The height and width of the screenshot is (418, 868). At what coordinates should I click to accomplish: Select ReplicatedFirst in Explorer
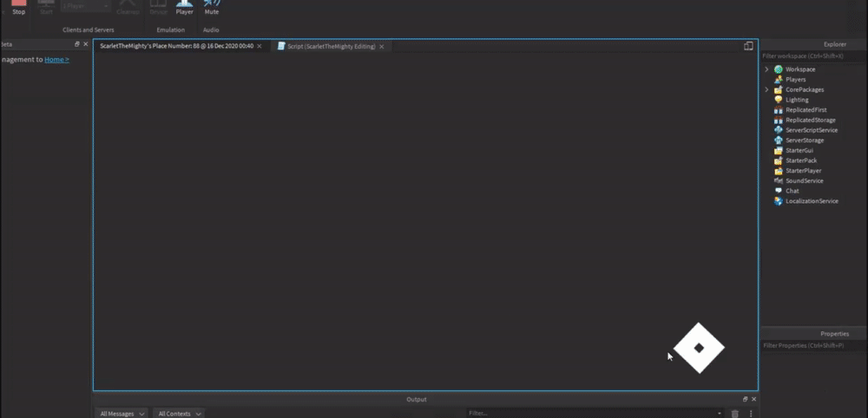click(806, 110)
